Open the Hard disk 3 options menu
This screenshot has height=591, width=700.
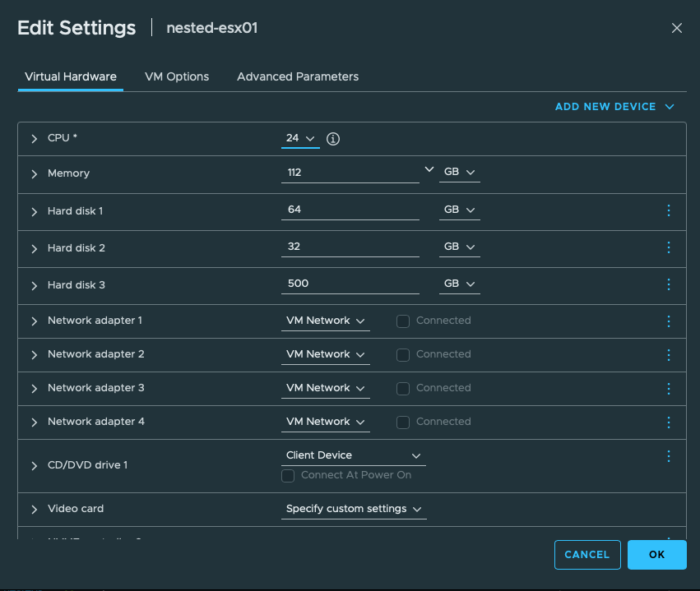[x=668, y=284]
